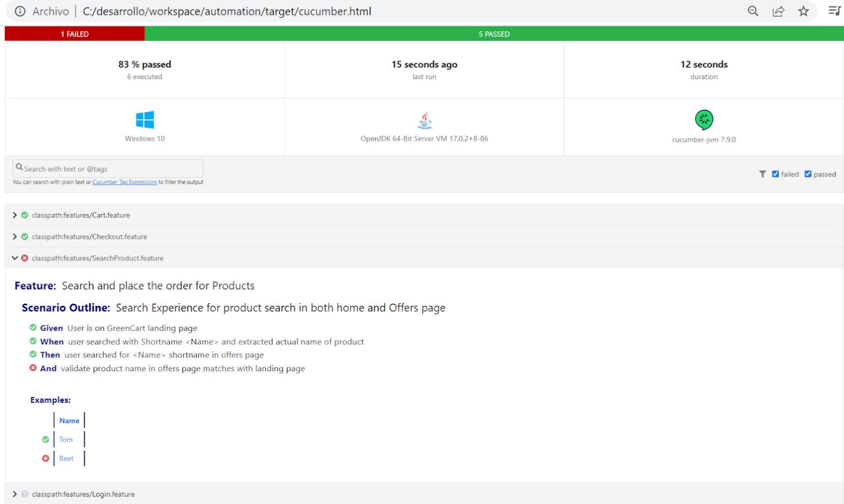This screenshot has width=844, height=504.
Task: Click the Windows 10 platform icon
Action: click(x=145, y=120)
